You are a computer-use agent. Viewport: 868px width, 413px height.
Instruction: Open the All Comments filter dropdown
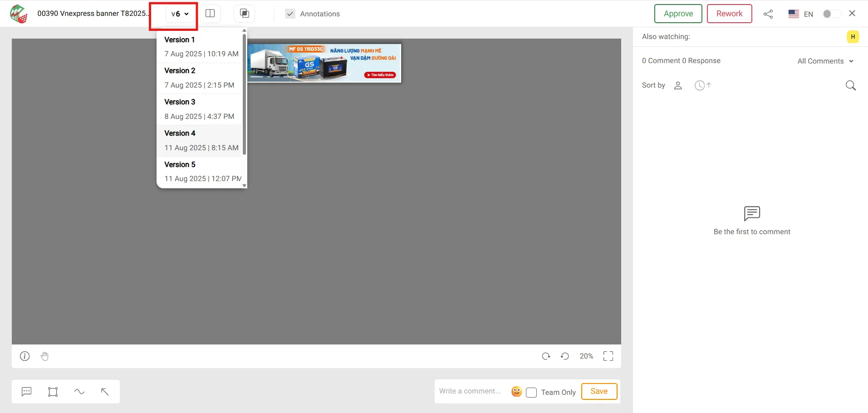tap(825, 61)
